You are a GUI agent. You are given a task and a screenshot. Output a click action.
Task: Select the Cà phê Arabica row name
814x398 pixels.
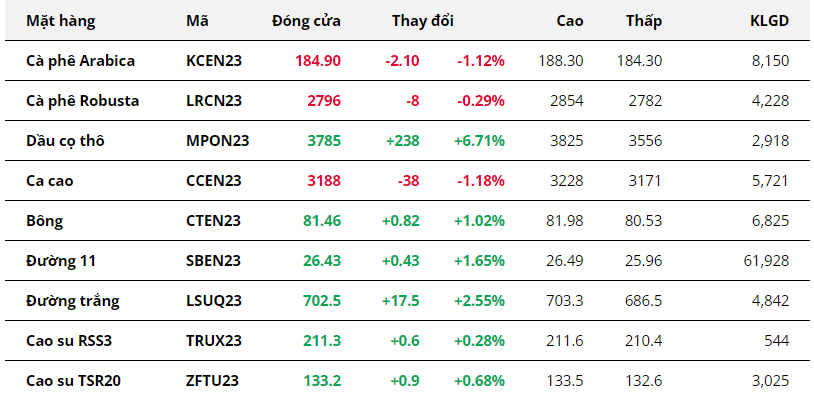tap(80, 61)
